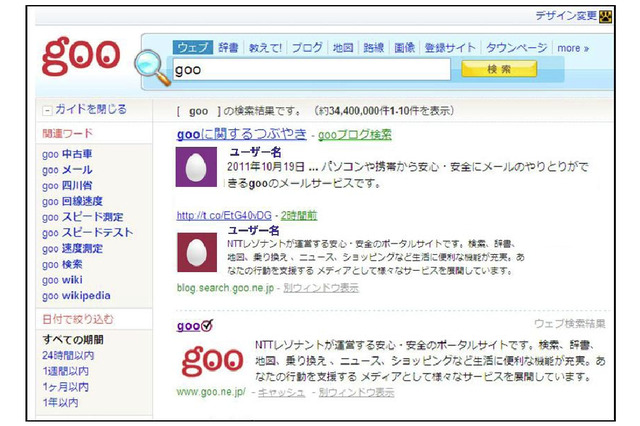640x426 pixels.
Task: Click the goo logo at top left
Action: pos(81,56)
